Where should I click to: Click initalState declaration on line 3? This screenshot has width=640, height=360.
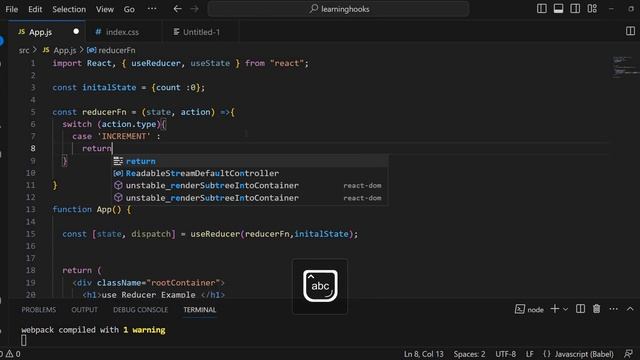coord(109,87)
